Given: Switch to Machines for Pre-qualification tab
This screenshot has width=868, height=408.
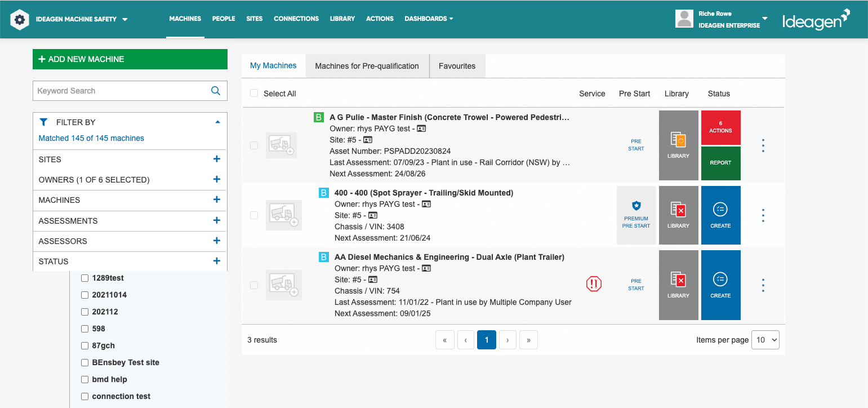Looking at the screenshot, I should (x=367, y=66).
